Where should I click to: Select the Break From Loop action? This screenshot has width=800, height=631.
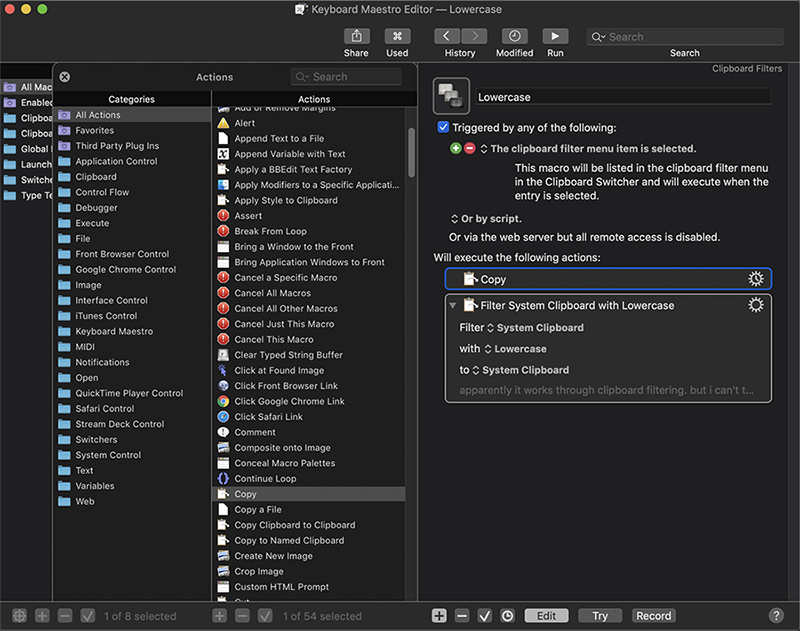(x=309, y=231)
